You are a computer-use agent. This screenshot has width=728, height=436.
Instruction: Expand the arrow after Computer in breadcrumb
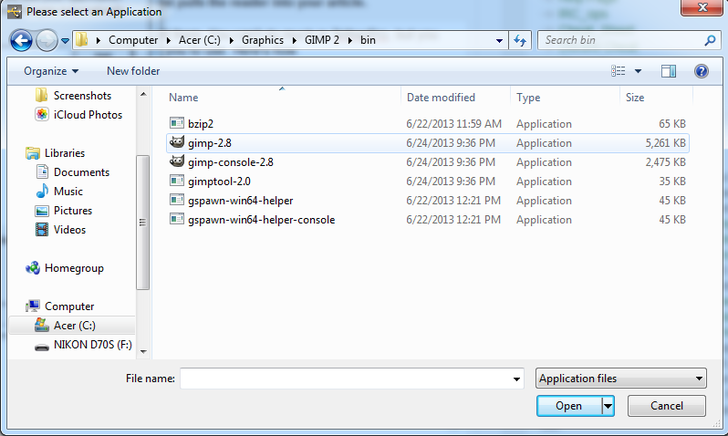coord(169,40)
